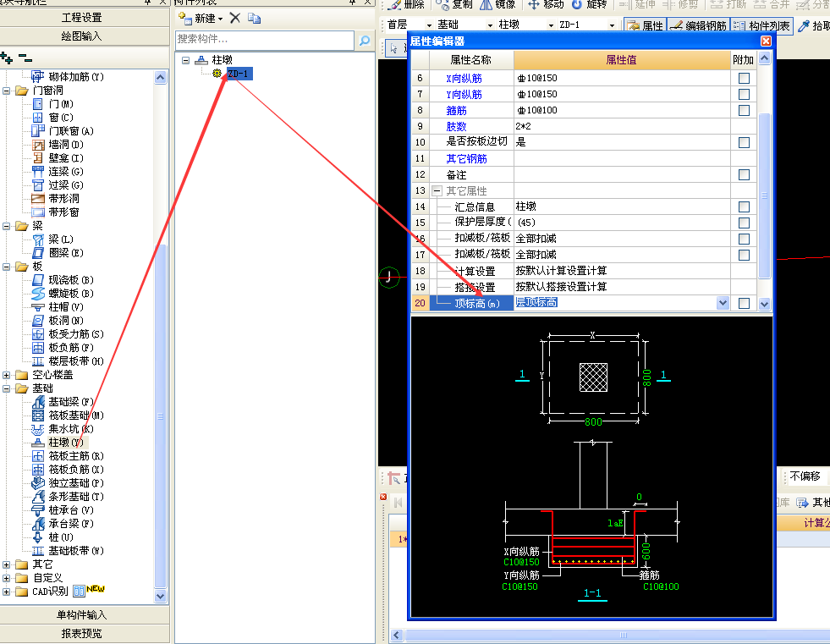
Task: Select 集水坑 (K) item
Action: tap(63, 429)
